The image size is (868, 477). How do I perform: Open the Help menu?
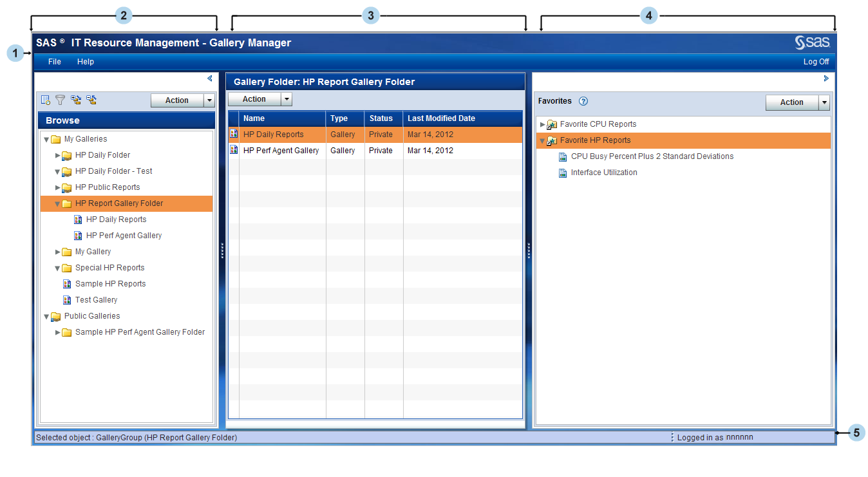[x=85, y=61]
